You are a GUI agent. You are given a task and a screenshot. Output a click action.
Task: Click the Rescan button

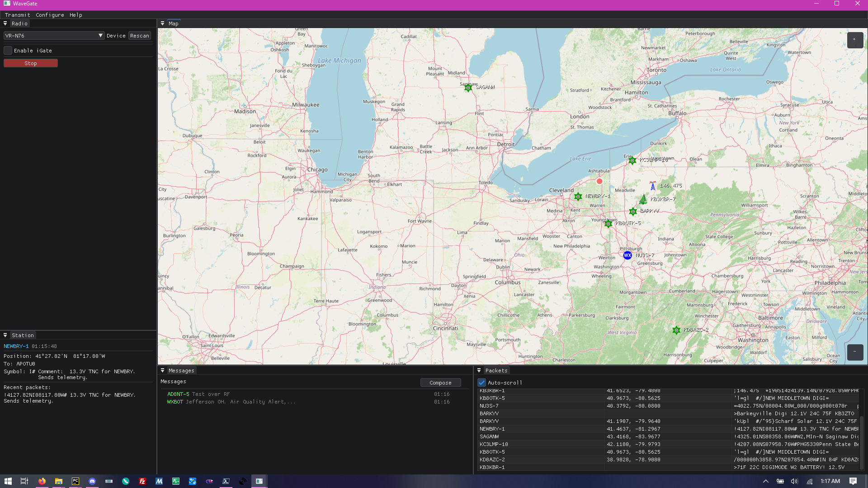pos(139,36)
